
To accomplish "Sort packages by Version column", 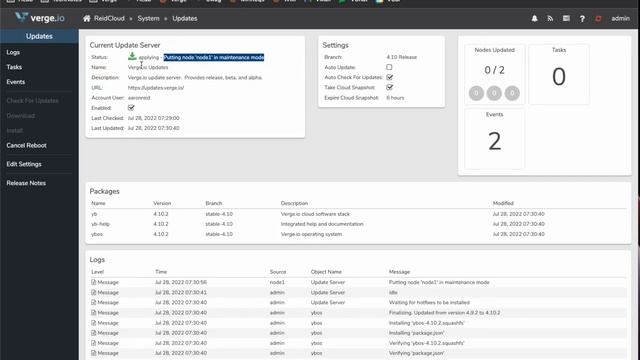I will [x=162, y=203].
